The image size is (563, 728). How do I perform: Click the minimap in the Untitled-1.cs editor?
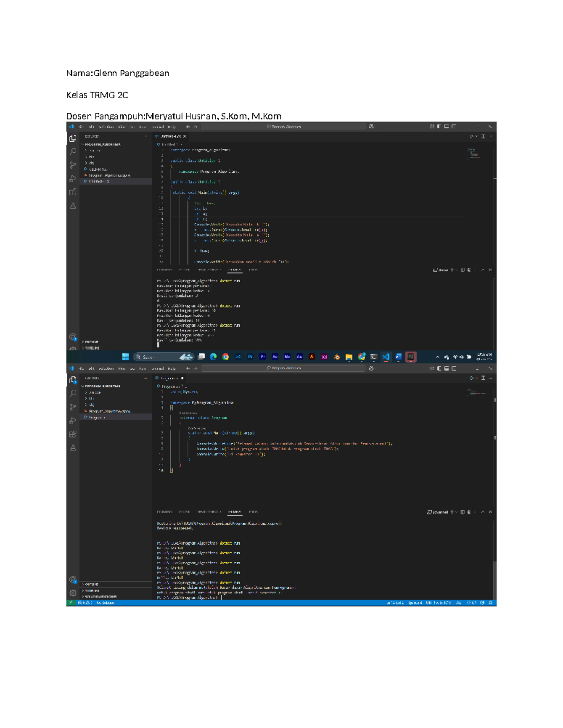475,154
